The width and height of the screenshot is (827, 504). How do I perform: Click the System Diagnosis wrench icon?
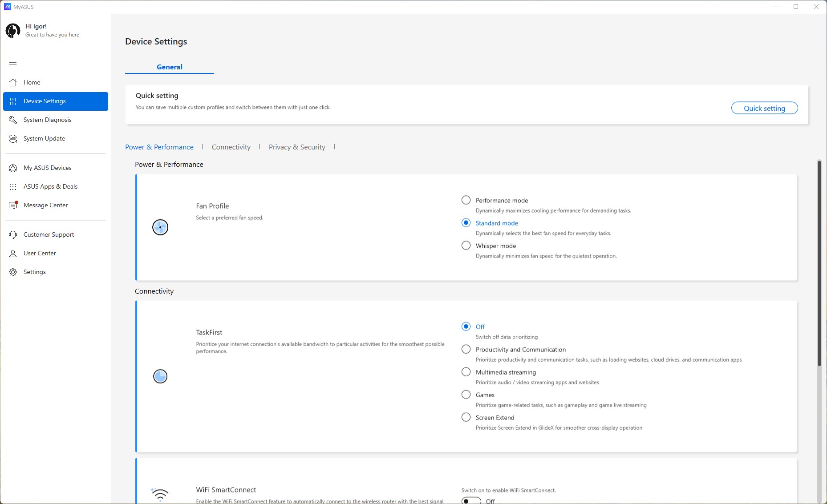[13, 120]
